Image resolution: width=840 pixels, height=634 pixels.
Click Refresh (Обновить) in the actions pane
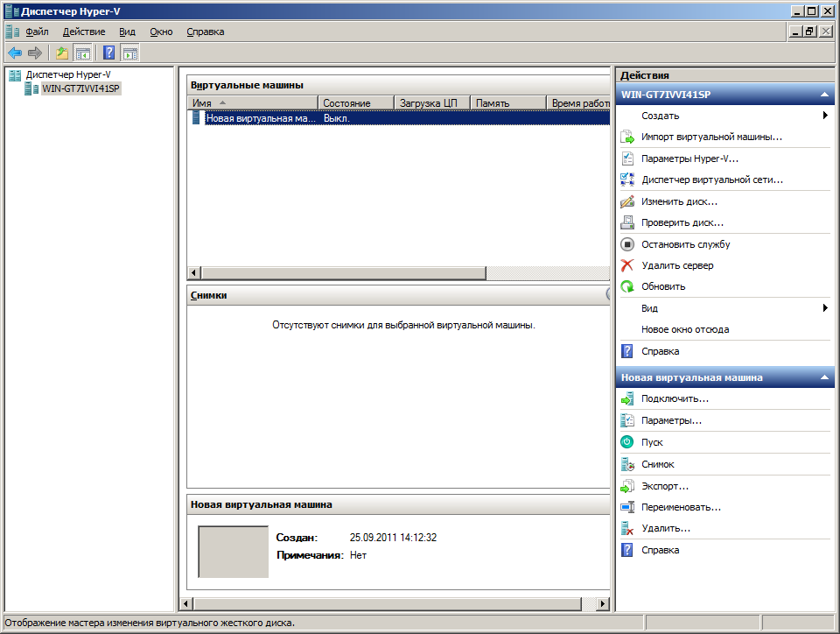click(663, 286)
